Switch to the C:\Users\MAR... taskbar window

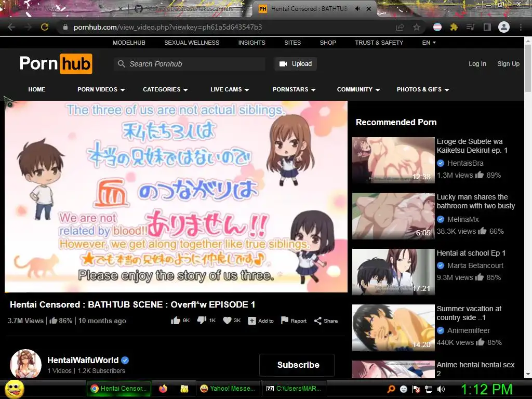[x=294, y=389]
